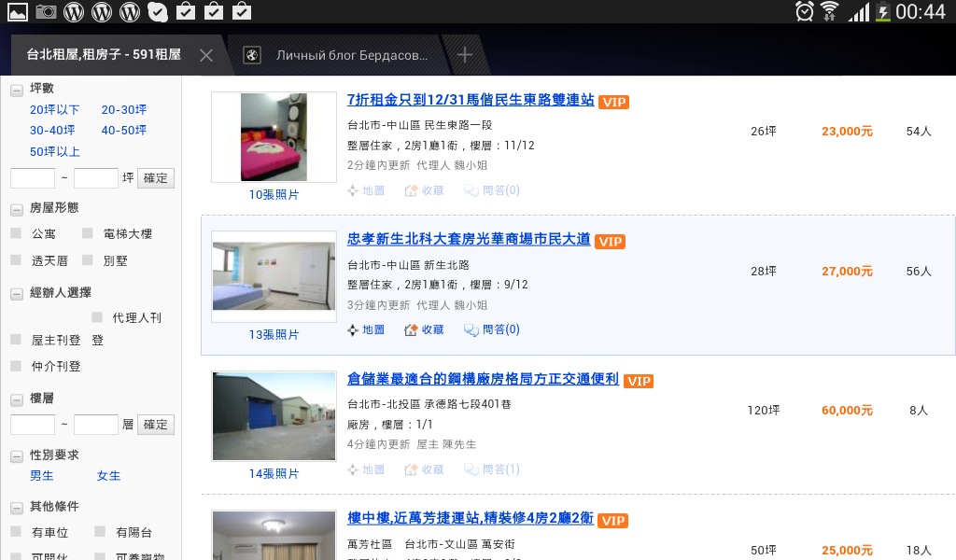
Task: Focus the maximum floor input field
Action: click(x=96, y=424)
